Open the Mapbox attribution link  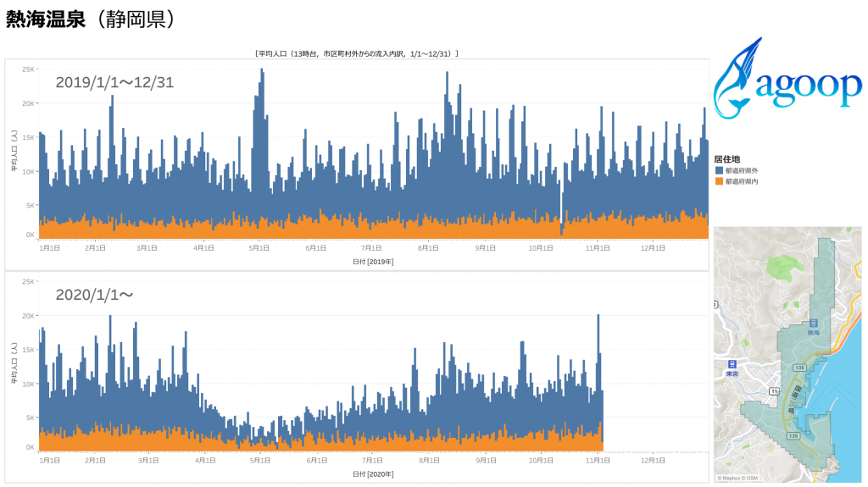point(731,479)
